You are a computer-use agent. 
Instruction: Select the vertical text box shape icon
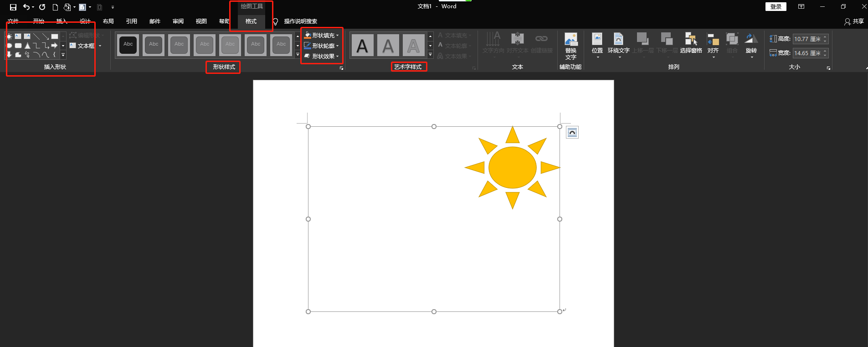(27, 36)
